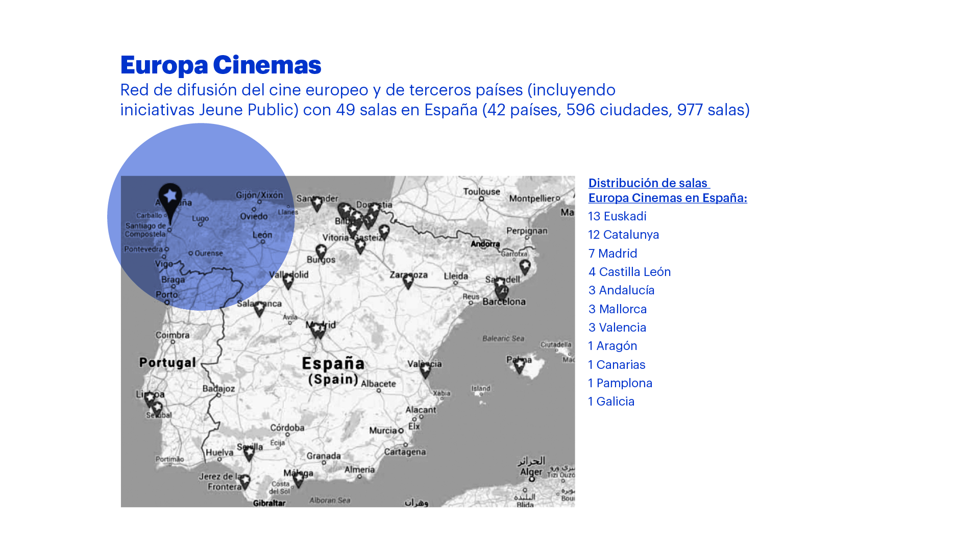Click the map marker at Valladolid
The image size is (980, 551).
pyautogui.click(x=288, y=281)
